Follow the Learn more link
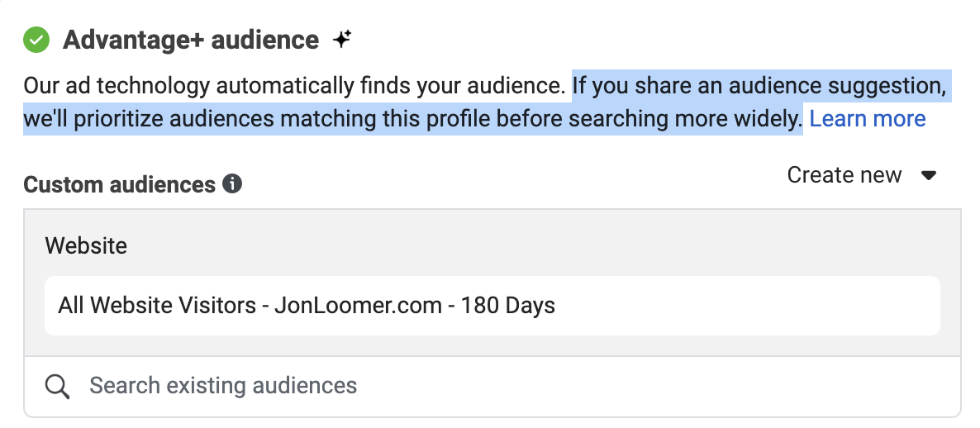 point(868,119)
